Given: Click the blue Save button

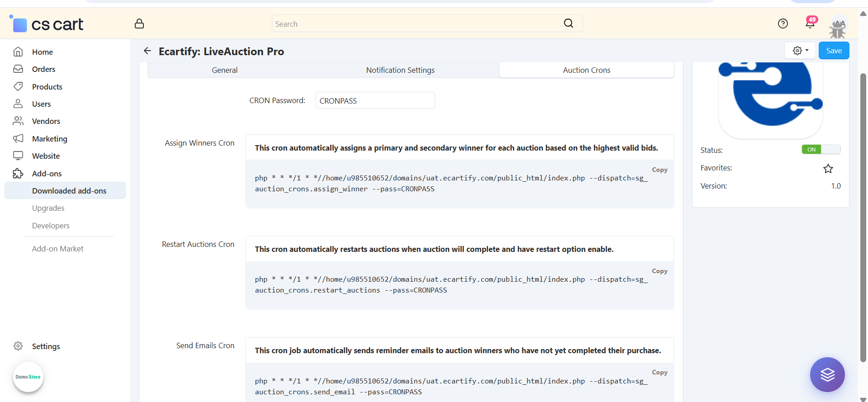Looking at the screenshot, I should [x=833, y=51].
